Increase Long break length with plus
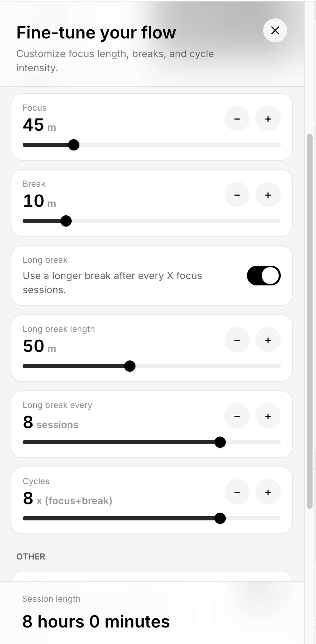Screen dimensions: 316x644 click(x=268, y=340)
